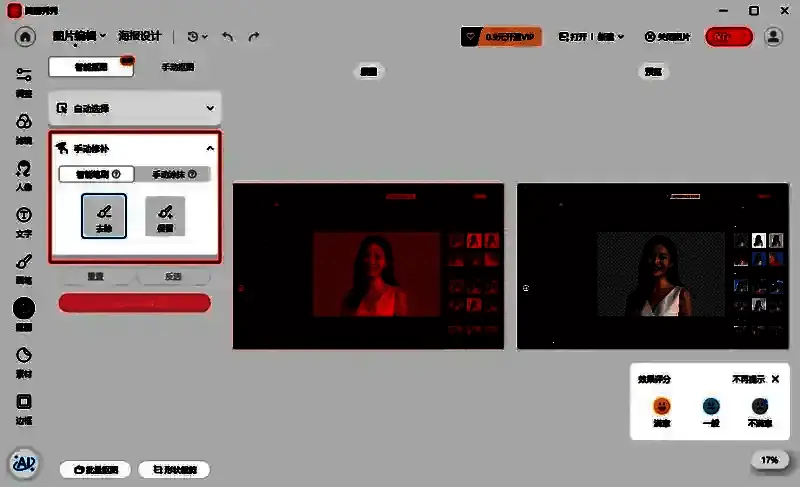Select the 保留 keep brush tool
Screen dimensions: 800x487
165,216
